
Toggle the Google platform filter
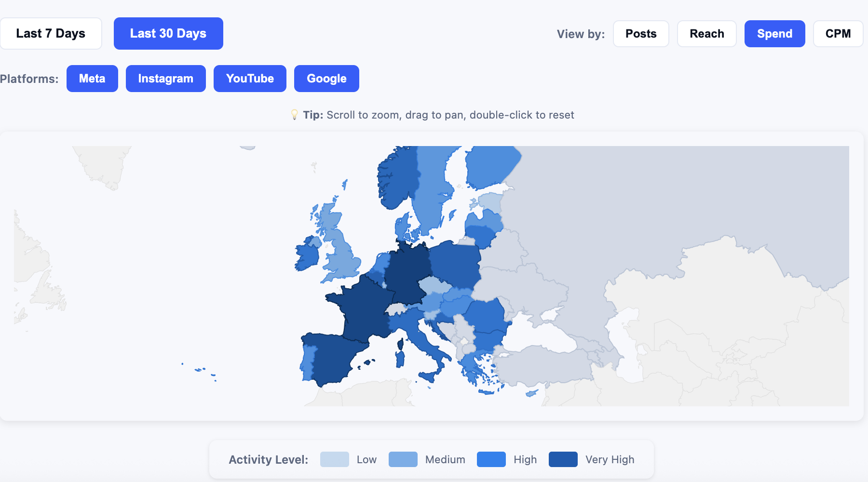326,79
